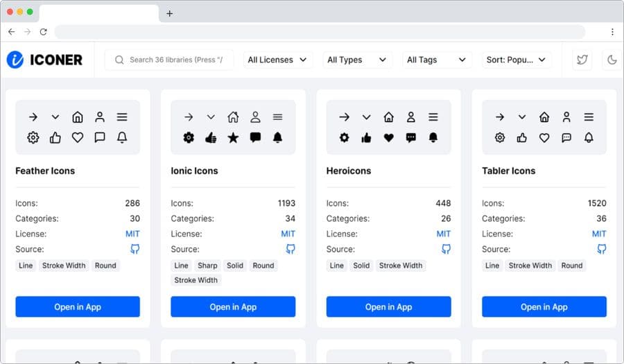The height and width of the screenshot is (364, 624).
Task: Click Ionic icon count 1193
Action: point(286,203)
